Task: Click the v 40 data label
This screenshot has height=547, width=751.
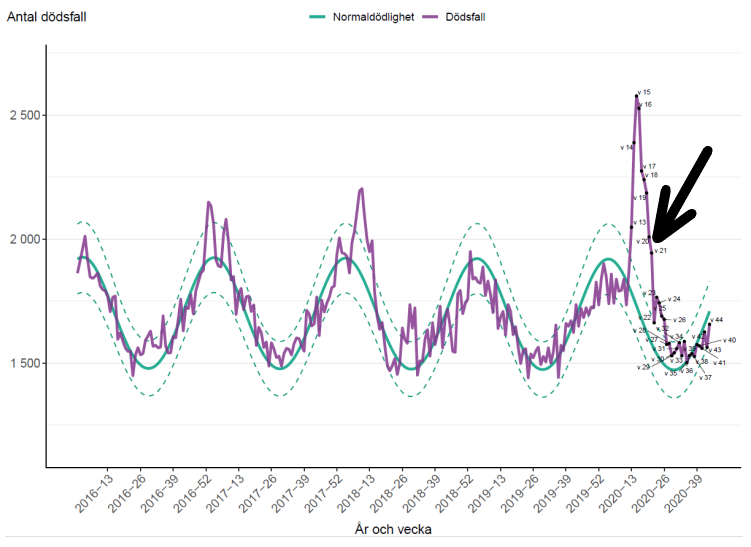Action: pos(729,340)
